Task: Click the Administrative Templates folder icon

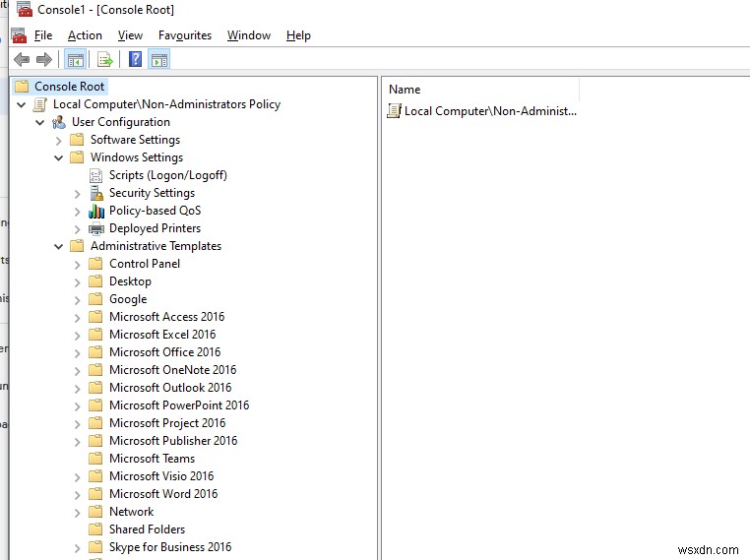Action: 77,246
